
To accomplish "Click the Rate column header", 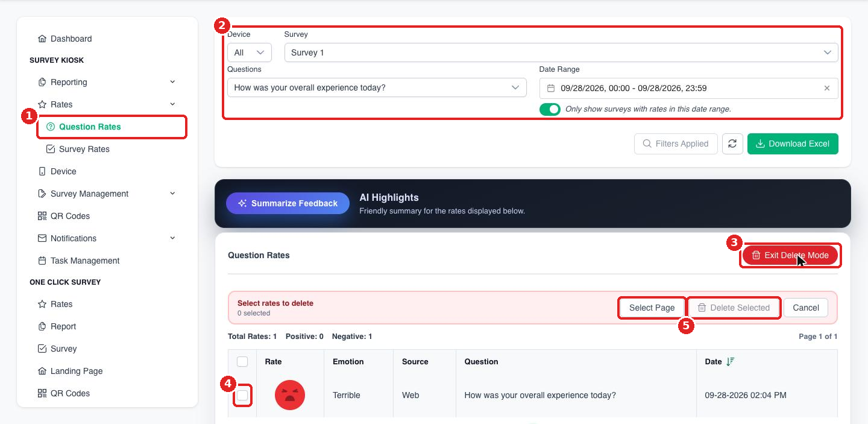I will (273, 362).
